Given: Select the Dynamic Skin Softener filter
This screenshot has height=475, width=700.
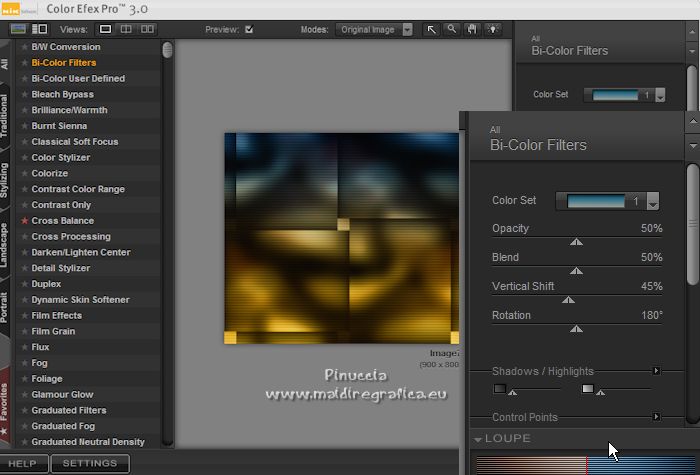Looking at the screenshot, I should 80,300.
